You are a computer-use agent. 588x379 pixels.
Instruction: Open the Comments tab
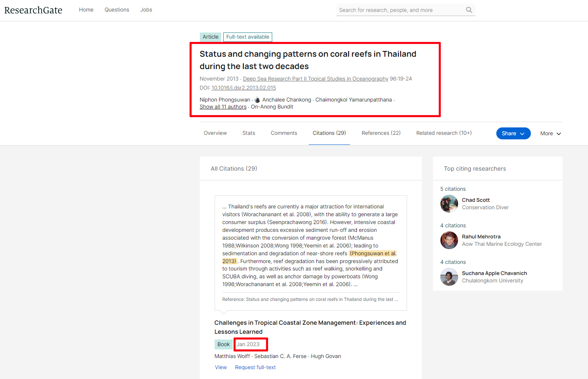click(284, 133)
